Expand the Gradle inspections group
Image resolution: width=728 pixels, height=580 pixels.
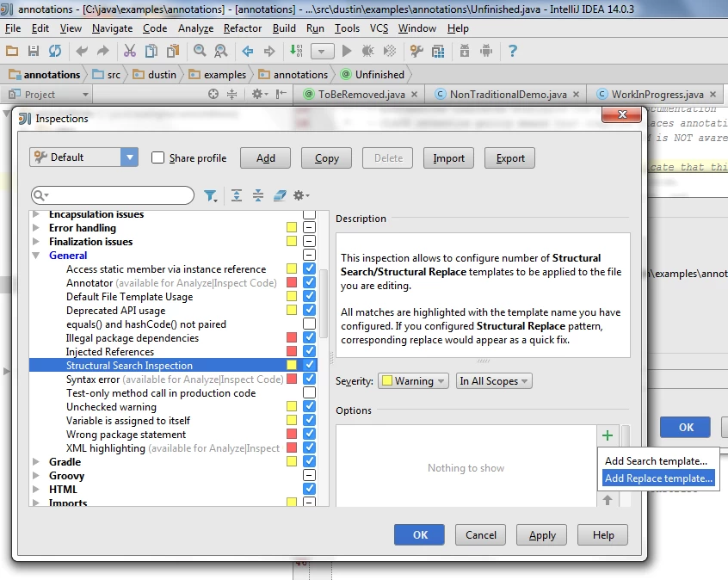pos(36,461)
